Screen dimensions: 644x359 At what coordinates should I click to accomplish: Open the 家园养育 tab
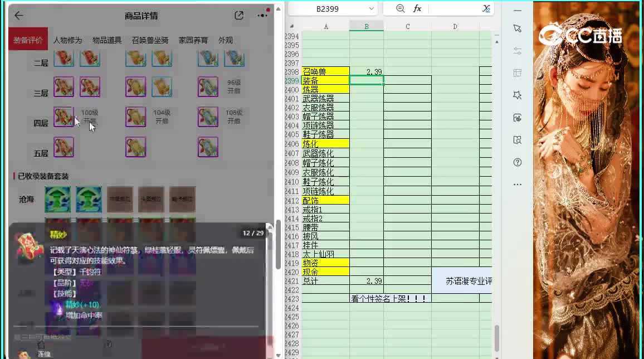pos(193,40)
